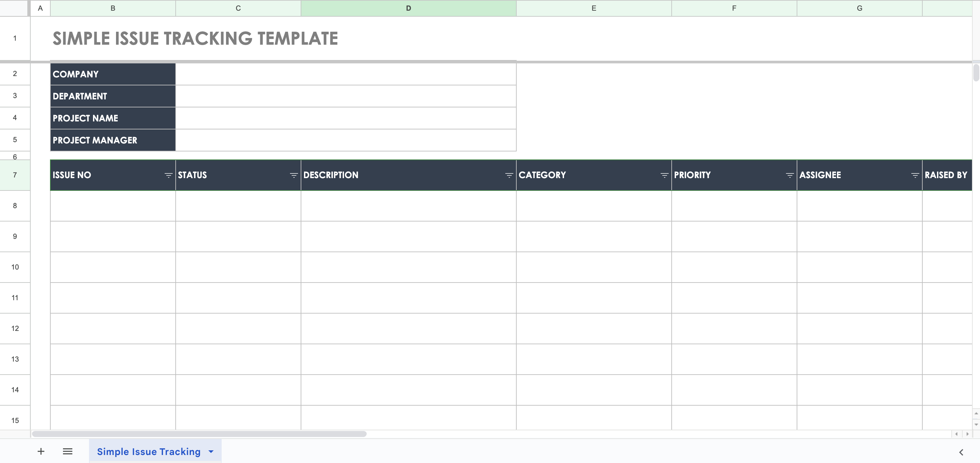The image size is (980, 463).
Task: Open filter menu for PRIORITY column
Action: [x=790, y=175]
